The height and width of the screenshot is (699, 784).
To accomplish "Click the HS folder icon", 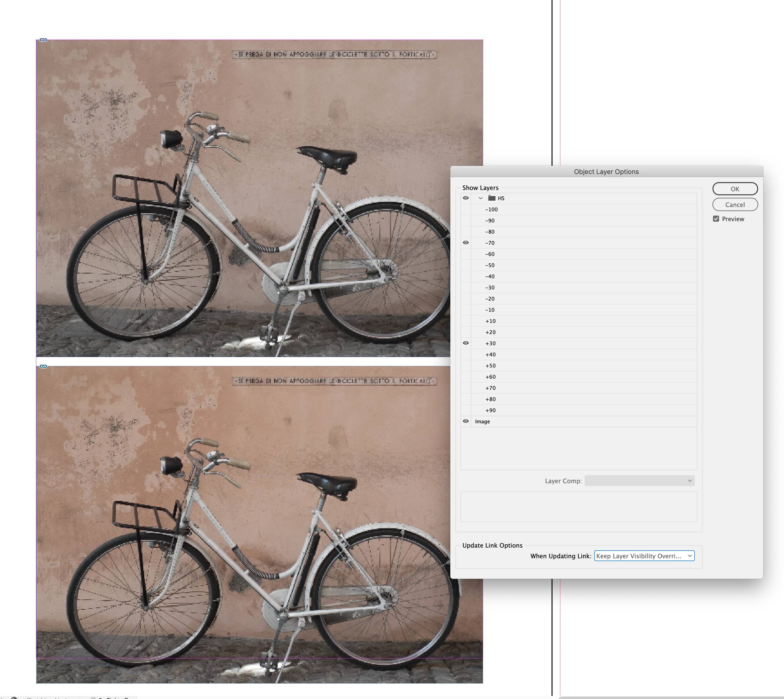I will coord(492,198).
